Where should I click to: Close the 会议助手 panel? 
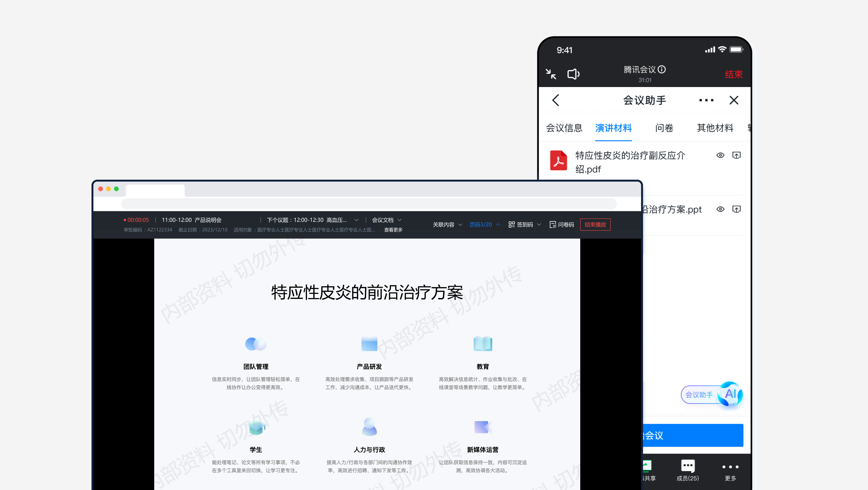(x=734, y=100)
